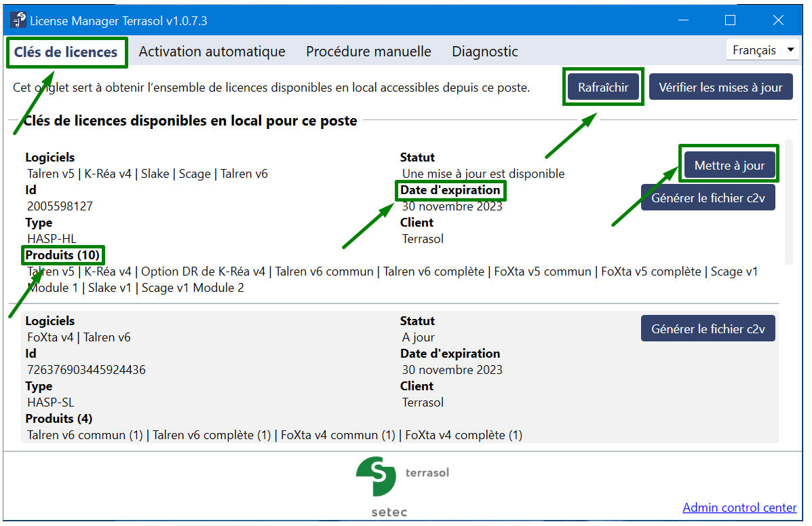Go to the Procédure manuelle tab
Viewport: 812px width, 526px height.
pos(368,52)
